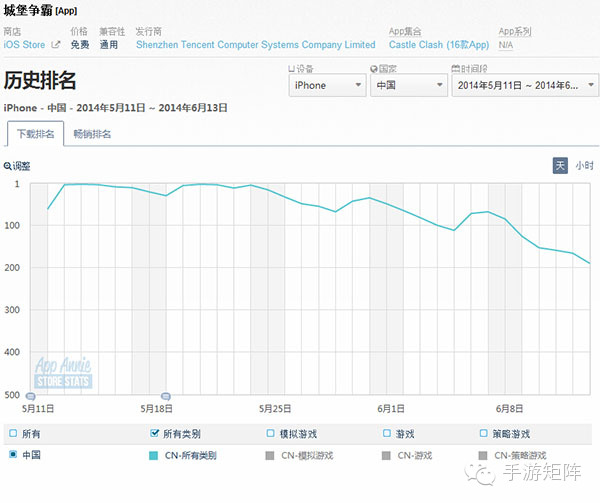
Task: Click the zoom magnifier icon
Action: (7, 166)
